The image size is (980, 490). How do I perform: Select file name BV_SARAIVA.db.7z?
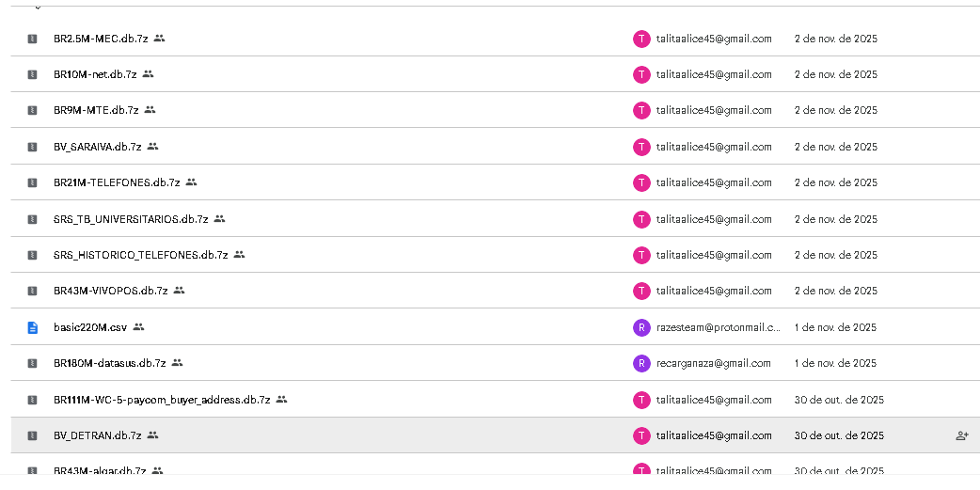(98, 147)
